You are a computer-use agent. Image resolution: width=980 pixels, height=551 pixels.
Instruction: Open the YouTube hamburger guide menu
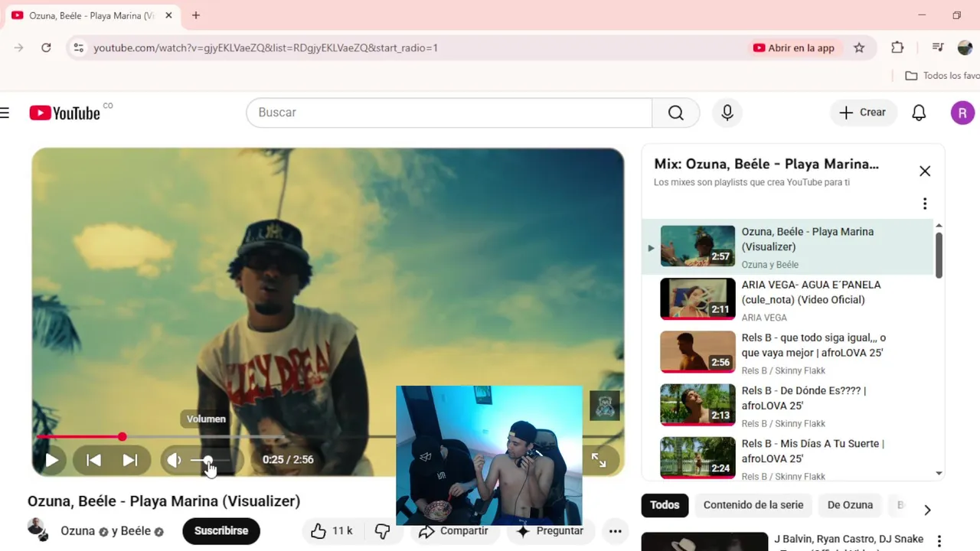(5, 113)
